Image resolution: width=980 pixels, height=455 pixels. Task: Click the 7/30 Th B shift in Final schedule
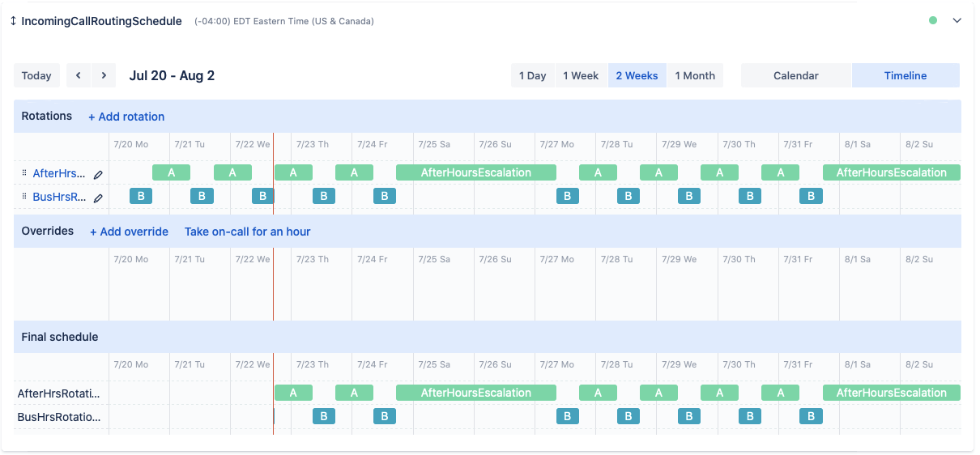click(x=750, y=416)
